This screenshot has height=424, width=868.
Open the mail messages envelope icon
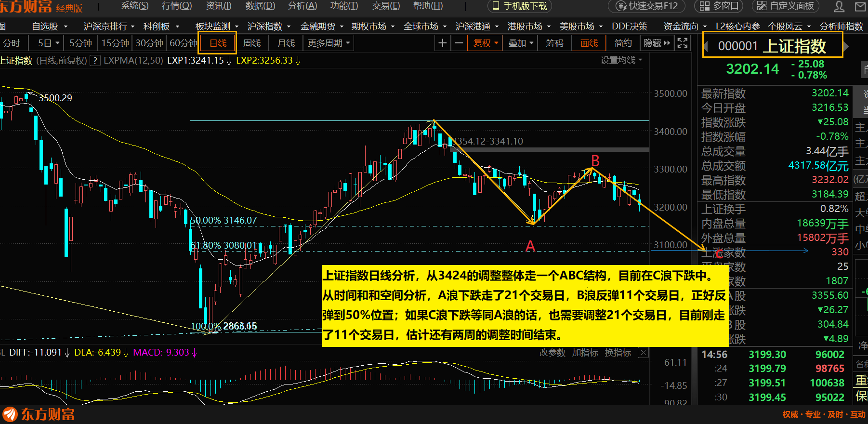coord(860,6)
